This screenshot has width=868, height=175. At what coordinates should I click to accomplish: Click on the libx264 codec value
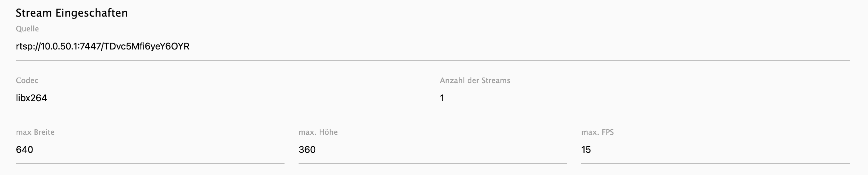pyautogui.click(x=31, y=98)
